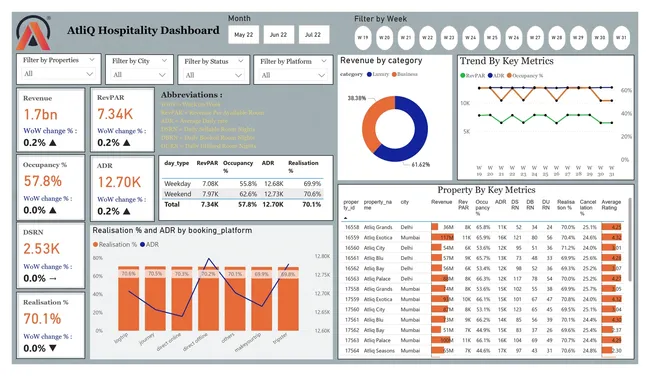Collapse the Filter by Platform header chevron
The image size is (650, 376).
coord(324,61)
